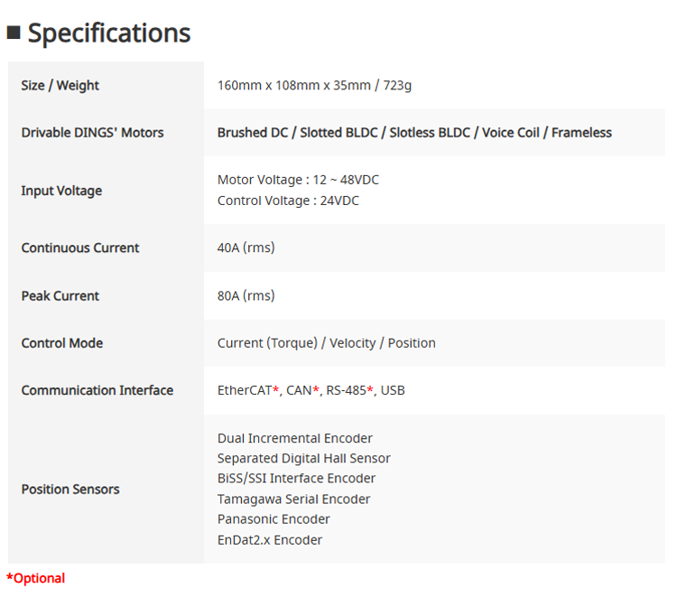
Task: Click the 40A (rms) value
Action: pyautogui.click(x=246, y=247)
